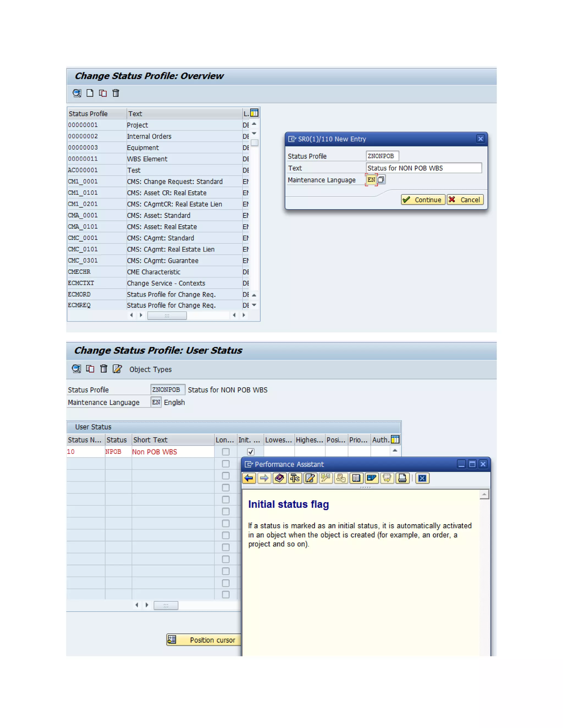Go back in Performance Assistant
The width and height of the screenshot is (563, 728).
249,478
